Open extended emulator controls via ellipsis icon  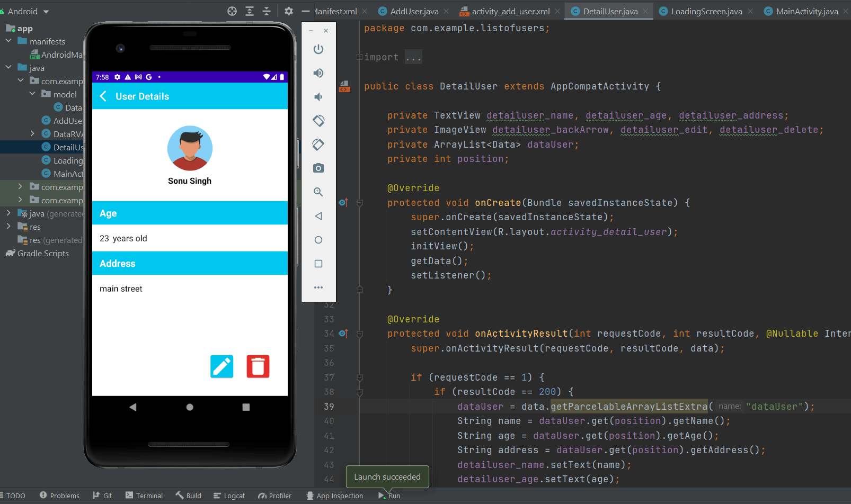pyautogui.click(x=318, y=287)
